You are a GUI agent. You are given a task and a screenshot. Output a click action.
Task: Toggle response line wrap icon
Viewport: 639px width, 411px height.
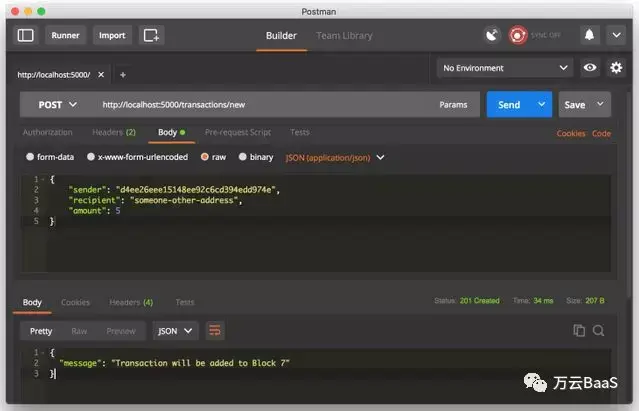tap(215, 331)
